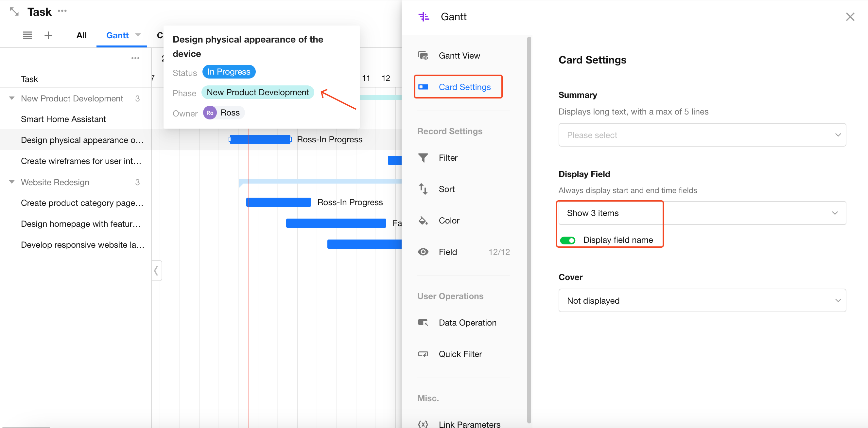Select the Smart Home Assistant task row

(x=76, y=119)
